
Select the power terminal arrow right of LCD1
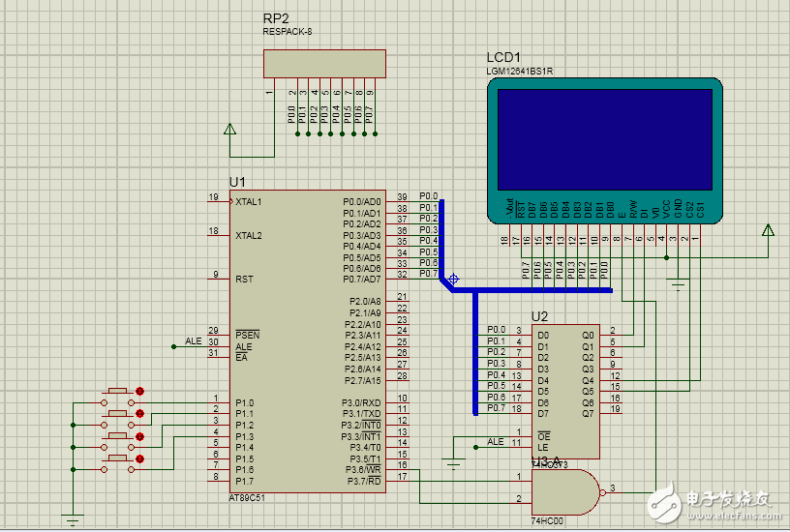(768, 230)
